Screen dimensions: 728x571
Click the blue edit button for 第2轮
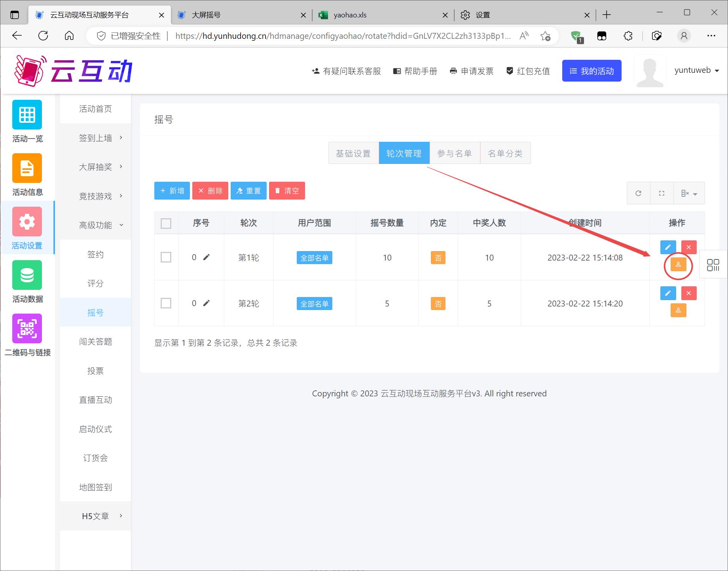click(x=668, y=293)
